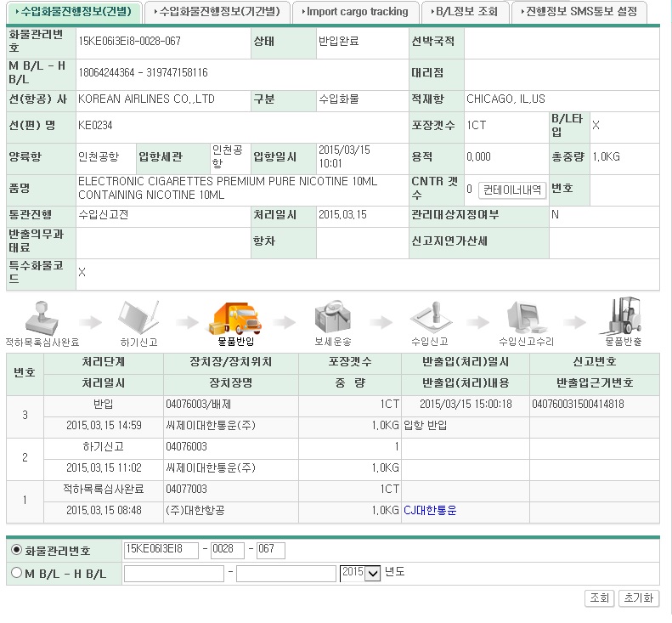Viewport: 672px width, 623px height.
Task: Click arrival datetime 2015/03/15 10:01
Action: click(344, 156)
